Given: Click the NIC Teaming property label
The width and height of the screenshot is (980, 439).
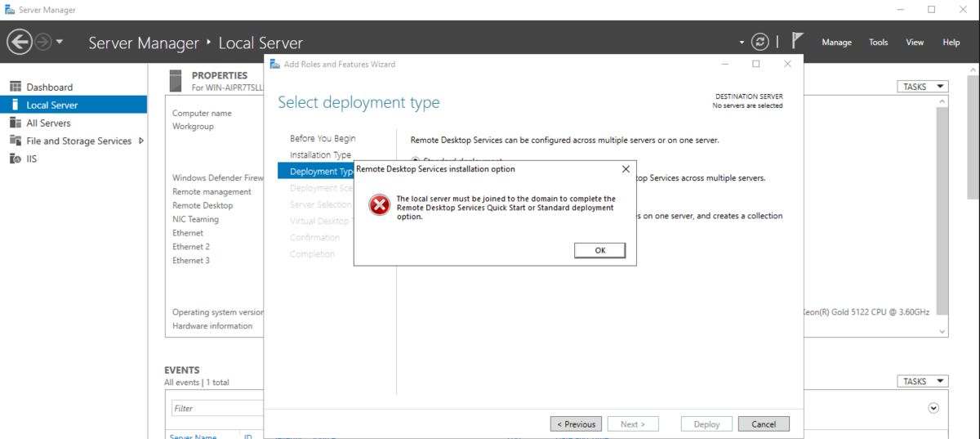Looking at the screenshot, I should click(x=195, y=219).
